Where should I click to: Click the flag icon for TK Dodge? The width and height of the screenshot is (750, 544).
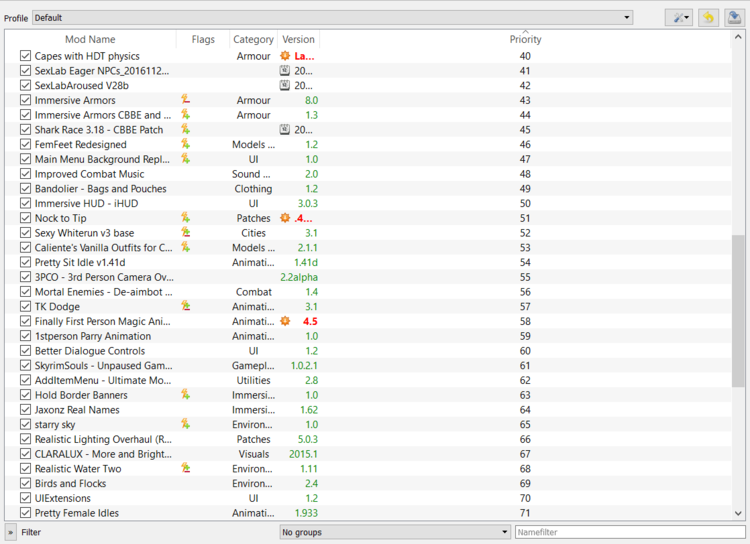[x=186, y=307]
